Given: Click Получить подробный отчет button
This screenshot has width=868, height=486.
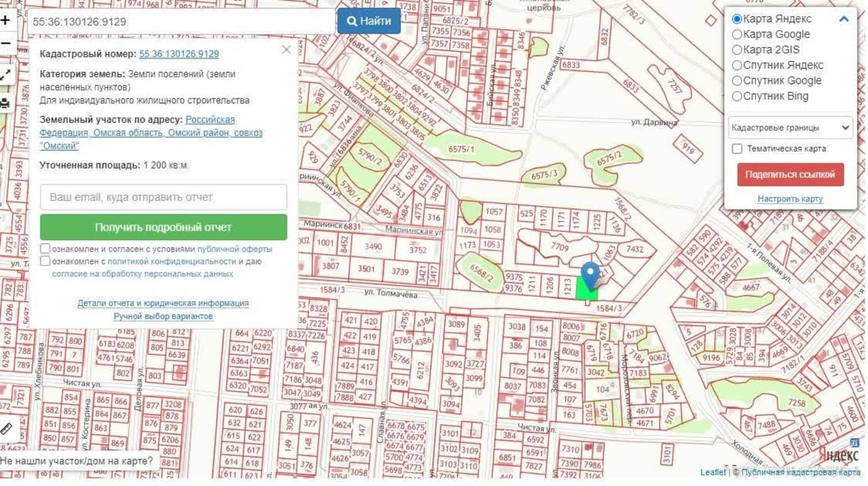Looking at the screenshot, I should pyautogui.click(x=164, y=228).
